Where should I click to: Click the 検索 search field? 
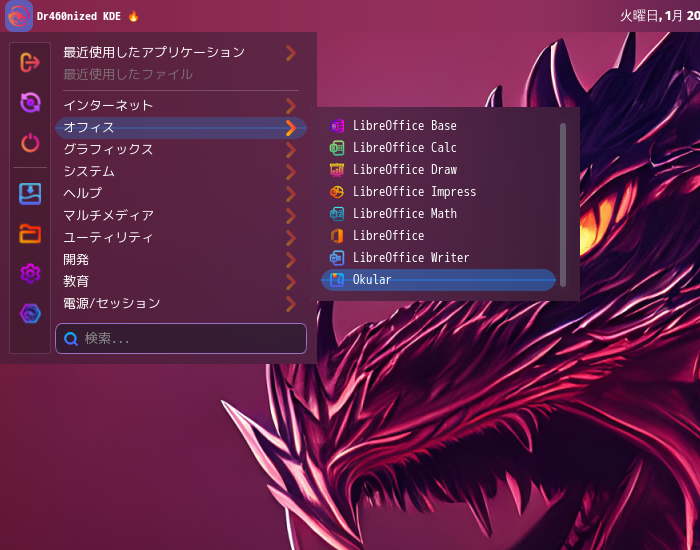click(x=181, y=339)
